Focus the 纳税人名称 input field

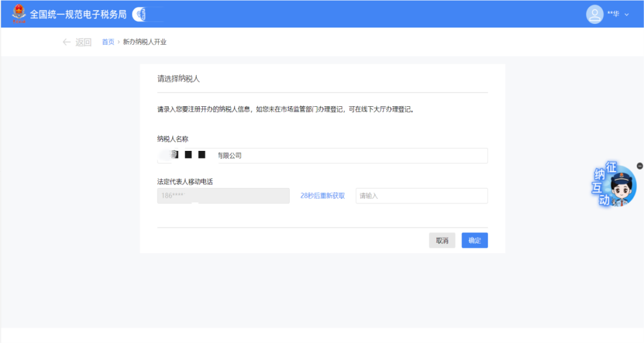[323, 156]
